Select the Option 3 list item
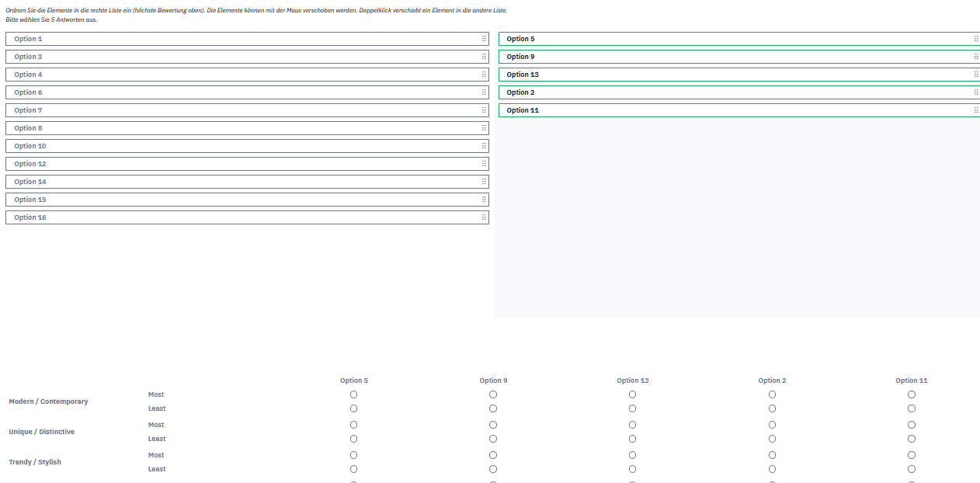980x483 pixels. click(x=233, y=57)
